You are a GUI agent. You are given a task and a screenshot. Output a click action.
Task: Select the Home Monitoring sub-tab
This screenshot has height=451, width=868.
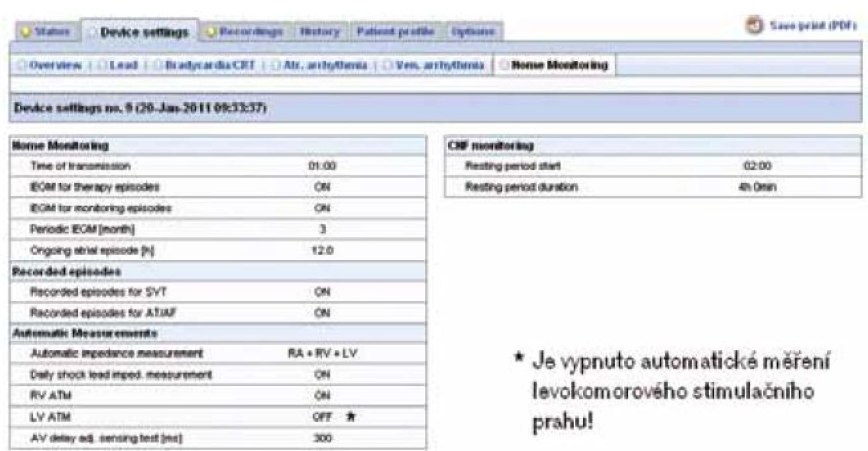(555, 65)
